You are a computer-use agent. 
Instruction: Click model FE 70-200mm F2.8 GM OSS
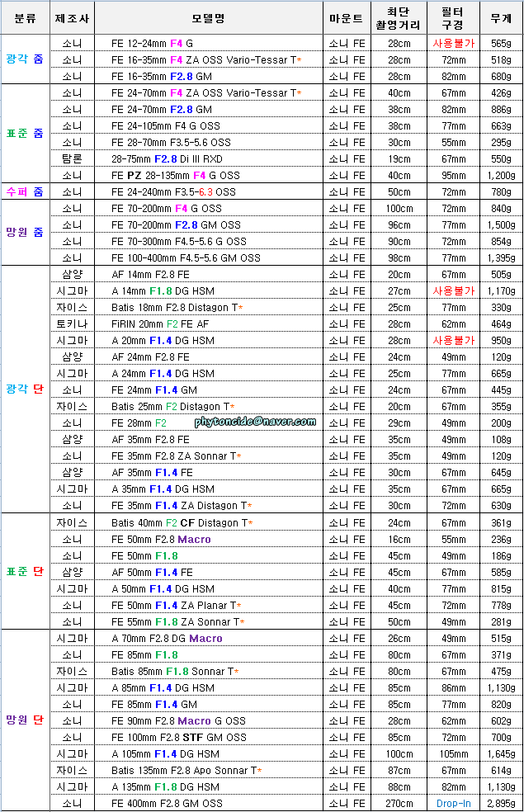point(176,226)
